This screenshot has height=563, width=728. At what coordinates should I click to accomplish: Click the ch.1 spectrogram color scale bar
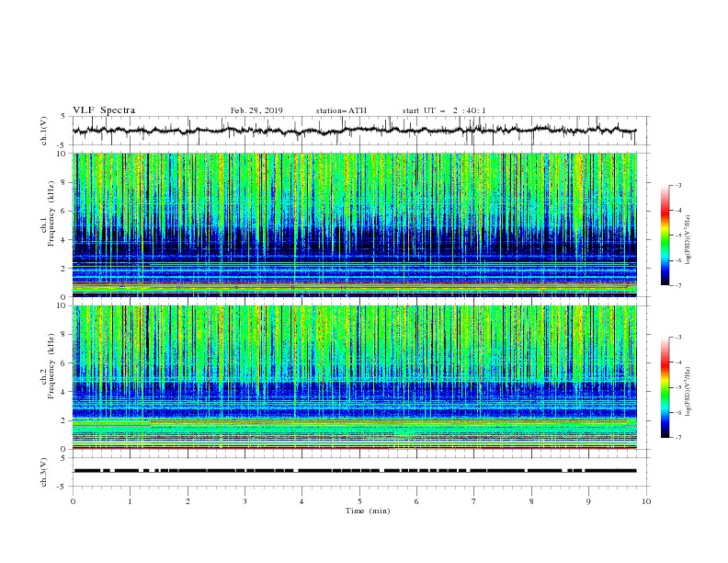click(665, 236)
